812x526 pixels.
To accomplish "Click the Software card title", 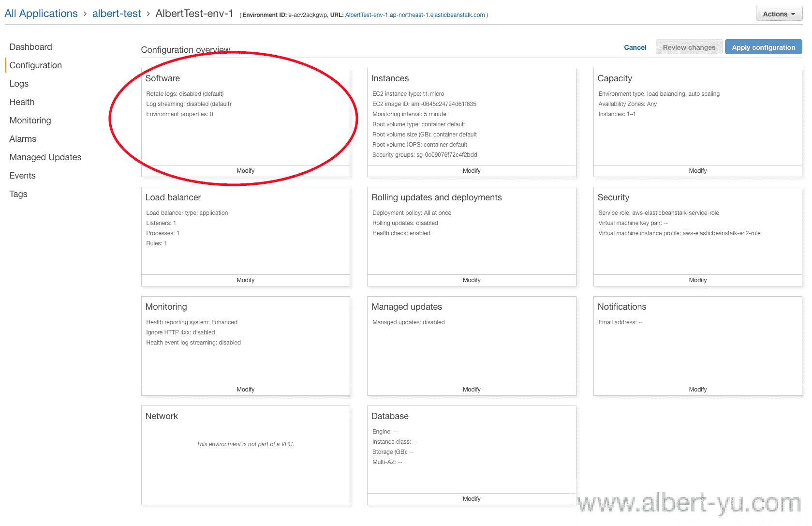I will (x=162, y=78).
